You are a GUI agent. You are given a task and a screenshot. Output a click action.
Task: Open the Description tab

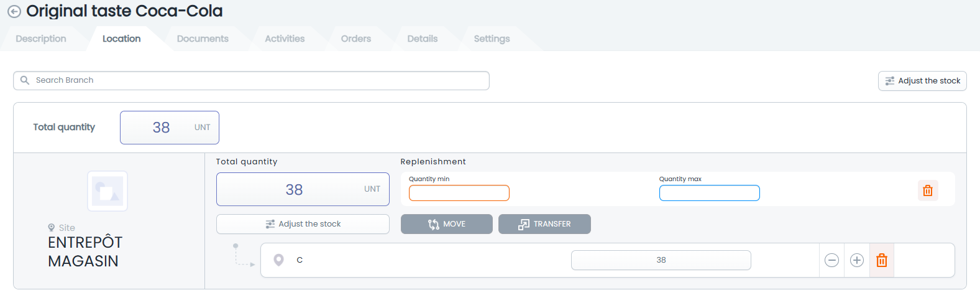point(41,39)
